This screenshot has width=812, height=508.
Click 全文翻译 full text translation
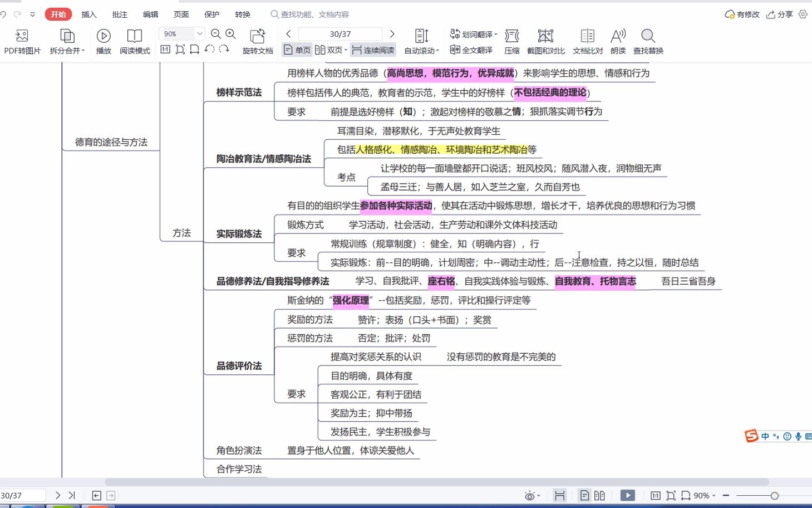pos(471,50)
